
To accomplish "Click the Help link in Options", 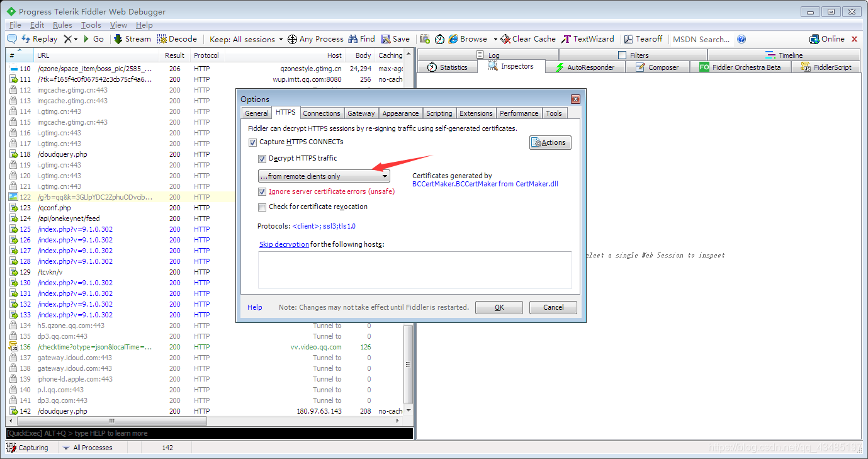I will (255, 307).
